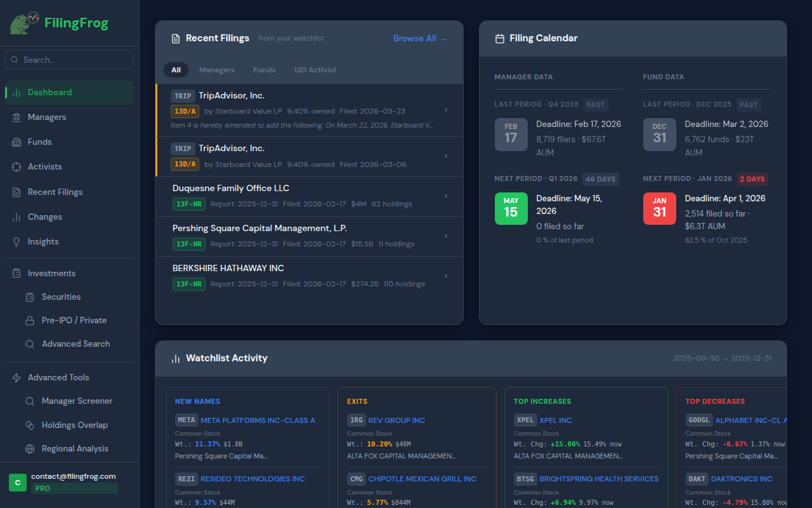Switch to the Managers filter tab

[x=217, y=70]
